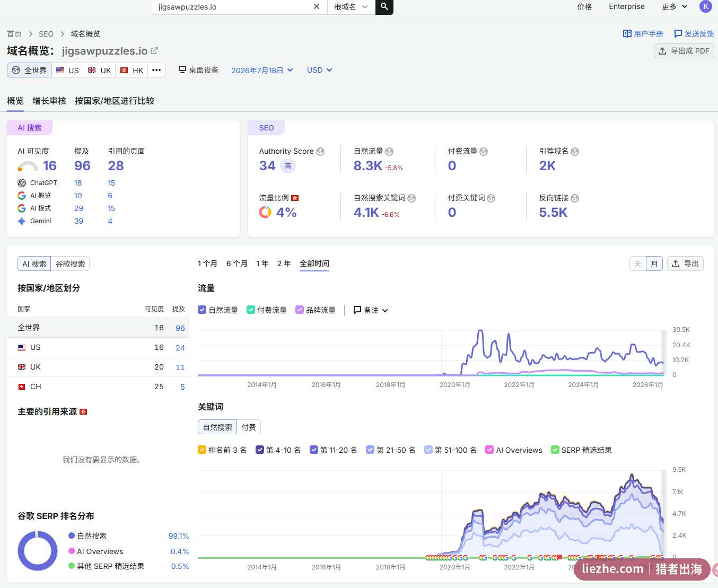This screenshot has width=718, height=588.
Task: Open the user avatar K menu
Action: tap(705, 6)
